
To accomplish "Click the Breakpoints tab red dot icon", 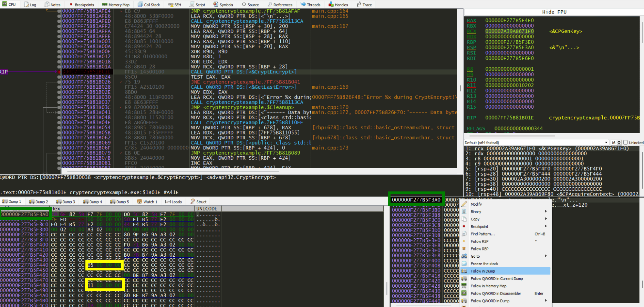I will pyautogui.click(x=71, y=4).
